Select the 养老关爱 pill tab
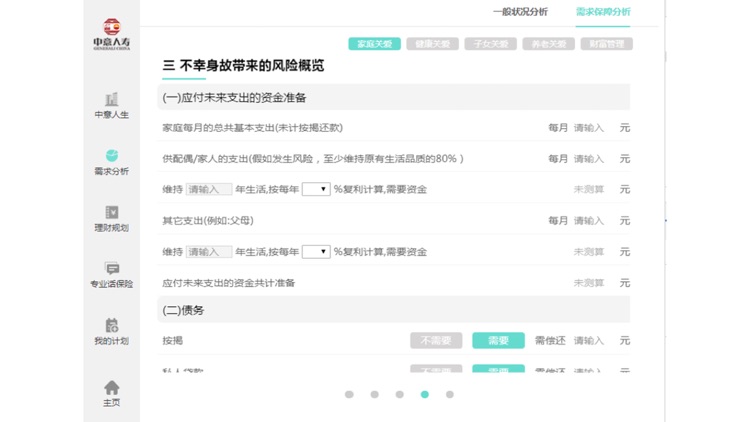Screen dimensions: 750x422 coord(548,44)
